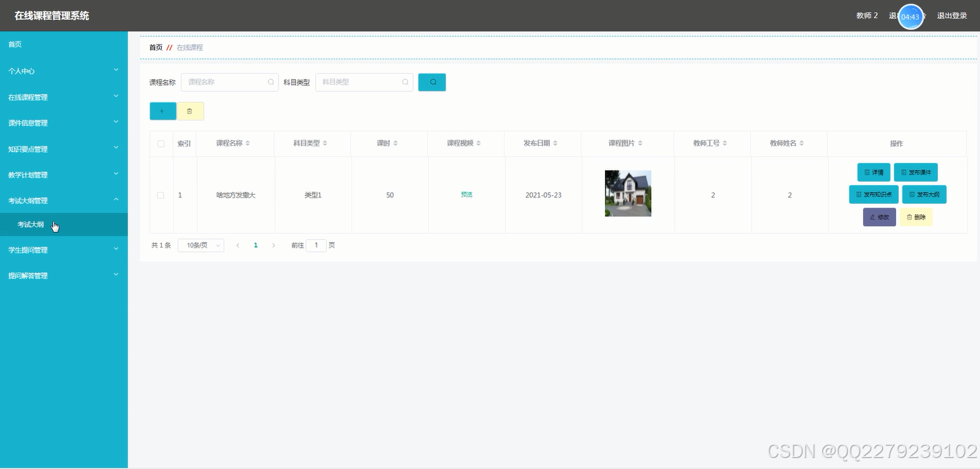Collapse the 考试大纲管理 sidebar section

64,200
